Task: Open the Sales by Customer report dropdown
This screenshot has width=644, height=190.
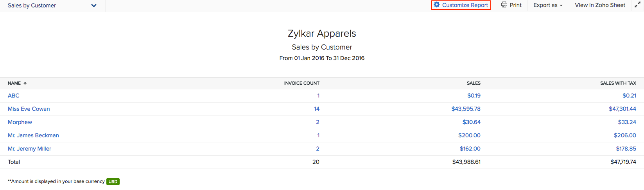Action: [93, 5]
